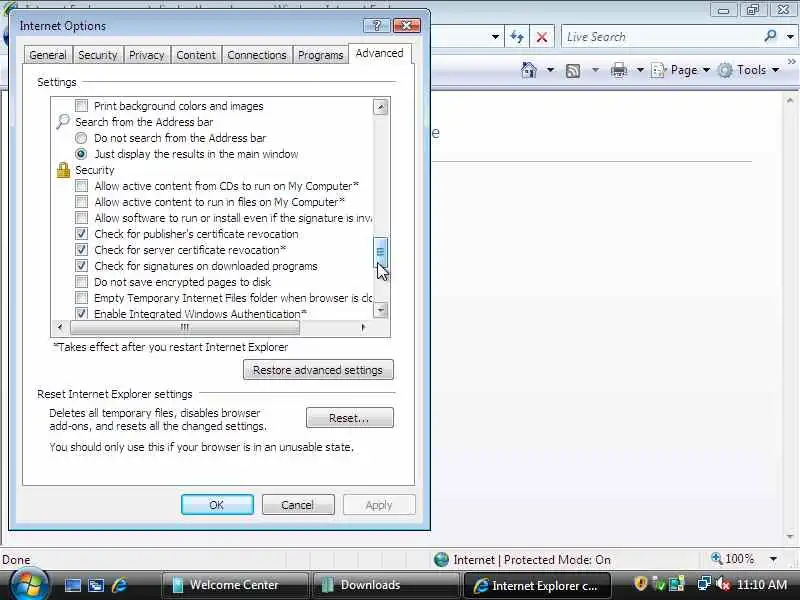The width and height of the screenshot is (800, 600).
Task: Click the Print icon in toolbar
Action: [x=618, y=70]
